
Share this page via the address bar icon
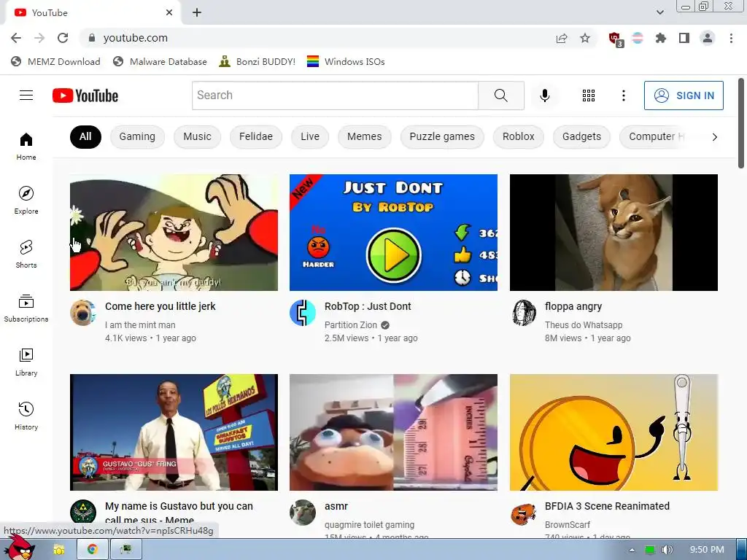point(562,38)
